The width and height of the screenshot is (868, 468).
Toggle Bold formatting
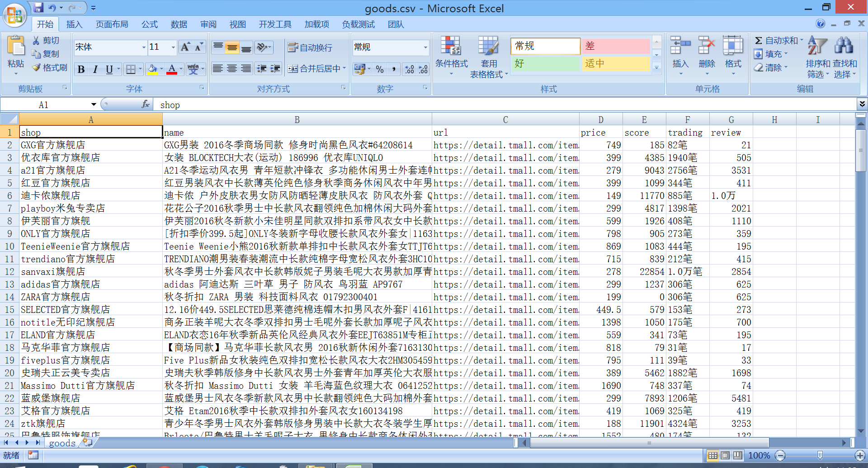81,69
